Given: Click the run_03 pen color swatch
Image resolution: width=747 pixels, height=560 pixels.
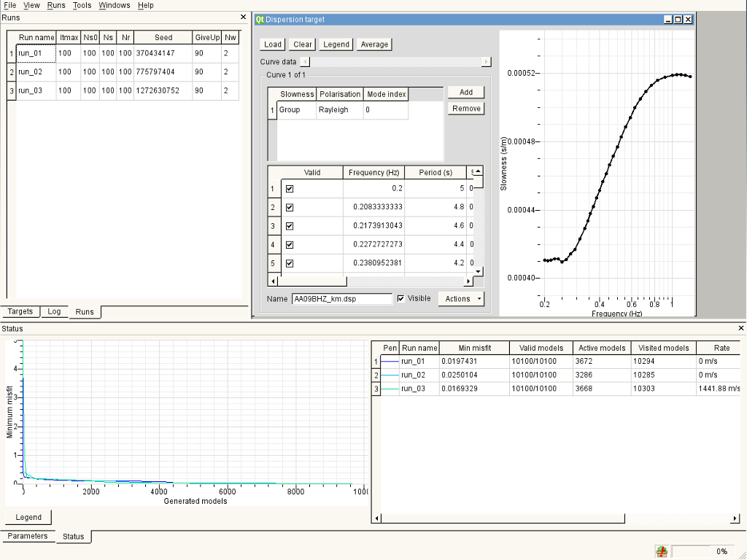Looking at the screenshot, I should coord(390,389).
